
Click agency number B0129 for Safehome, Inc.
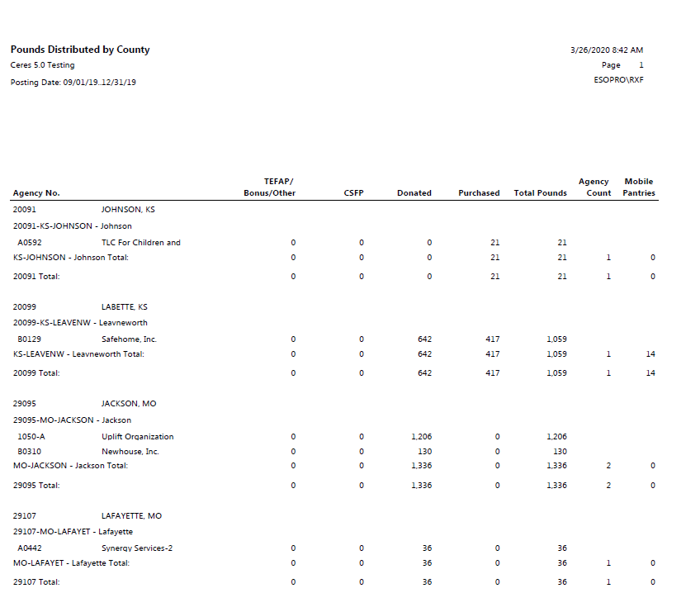click(30, 339)
